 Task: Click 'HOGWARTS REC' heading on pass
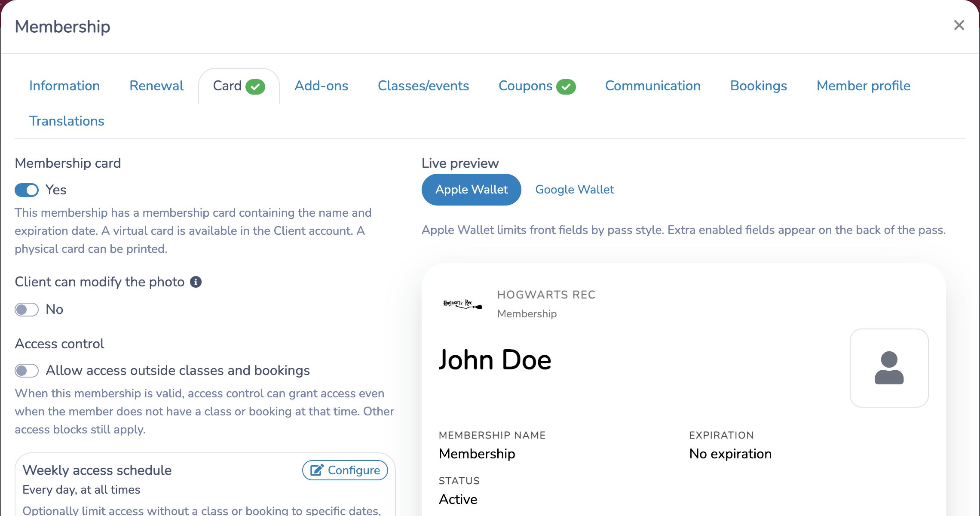(x=546, y=295)
